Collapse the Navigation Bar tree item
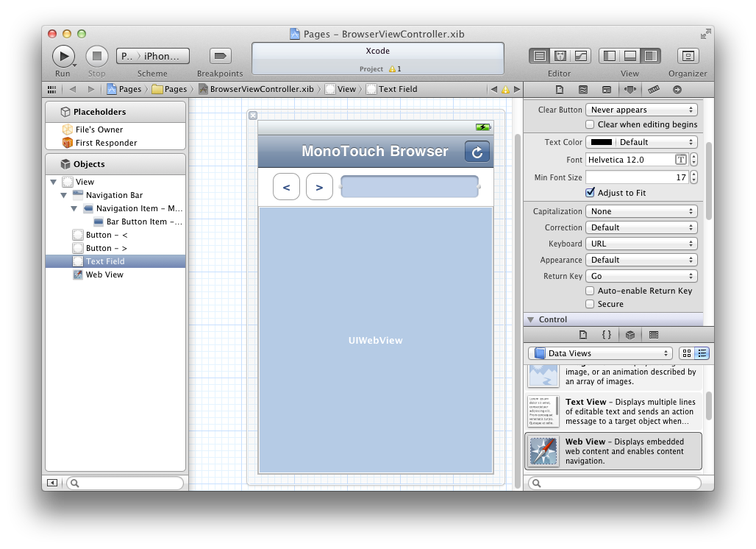 [64, 195]
